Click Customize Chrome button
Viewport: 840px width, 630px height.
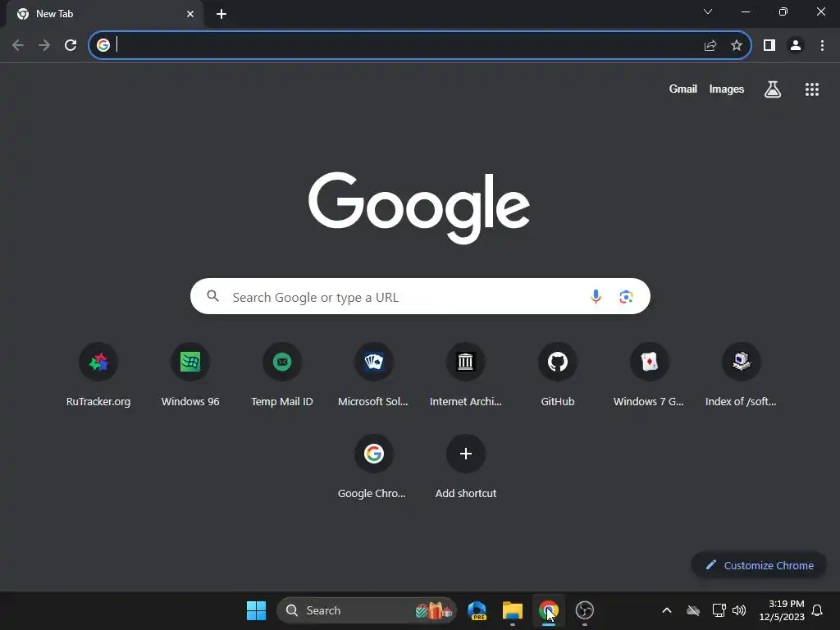(x=759, y=565)
